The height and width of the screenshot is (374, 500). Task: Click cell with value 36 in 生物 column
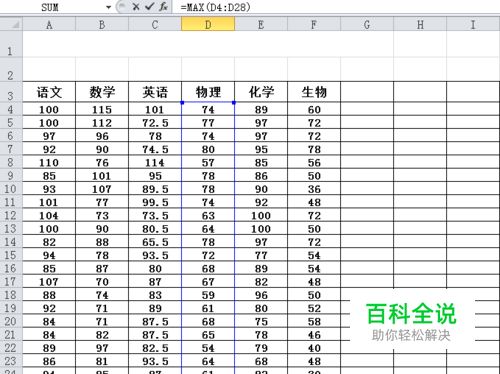point(314,189)
